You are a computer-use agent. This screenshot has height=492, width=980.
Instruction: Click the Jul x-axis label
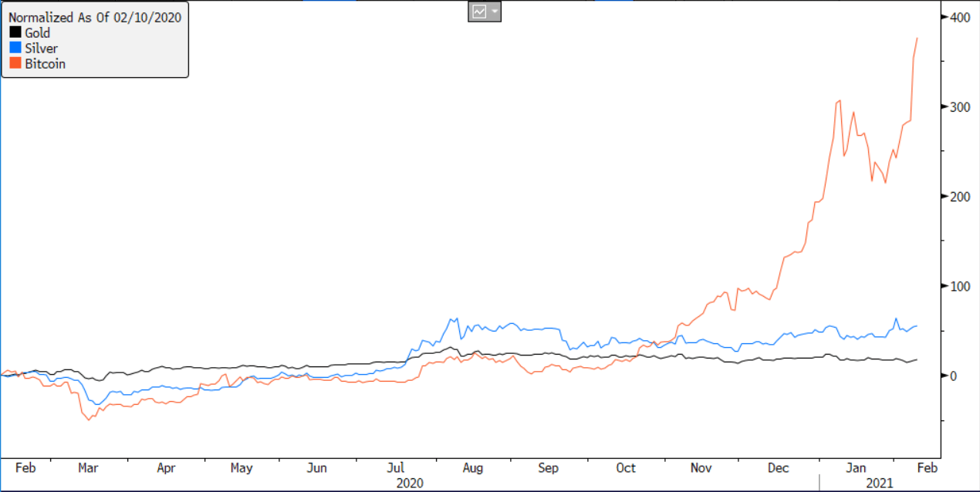point(396,468)
